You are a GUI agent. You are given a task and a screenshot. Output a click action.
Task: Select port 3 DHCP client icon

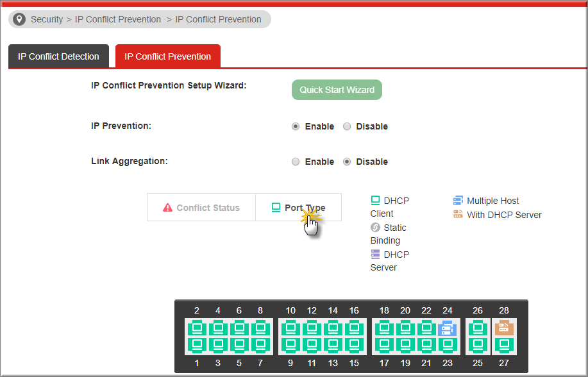point(218,344)
